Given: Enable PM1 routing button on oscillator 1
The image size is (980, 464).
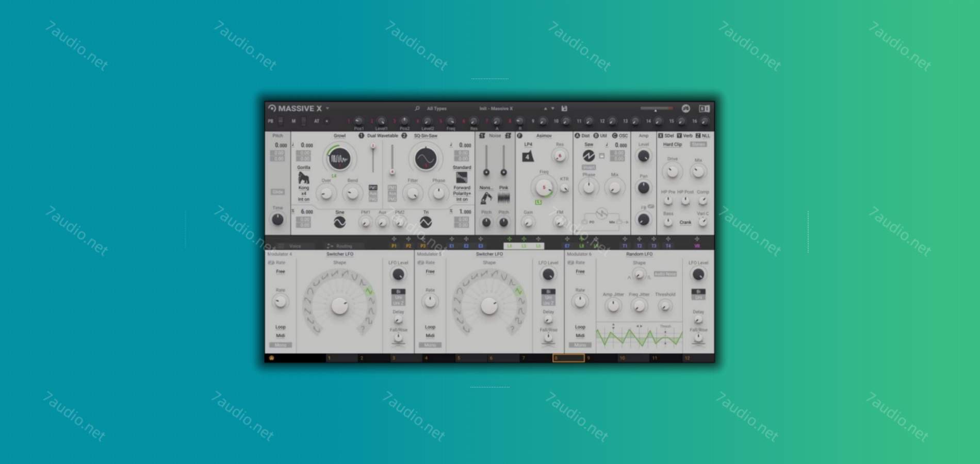Looking at the screenshot, I should click(373, 188).
